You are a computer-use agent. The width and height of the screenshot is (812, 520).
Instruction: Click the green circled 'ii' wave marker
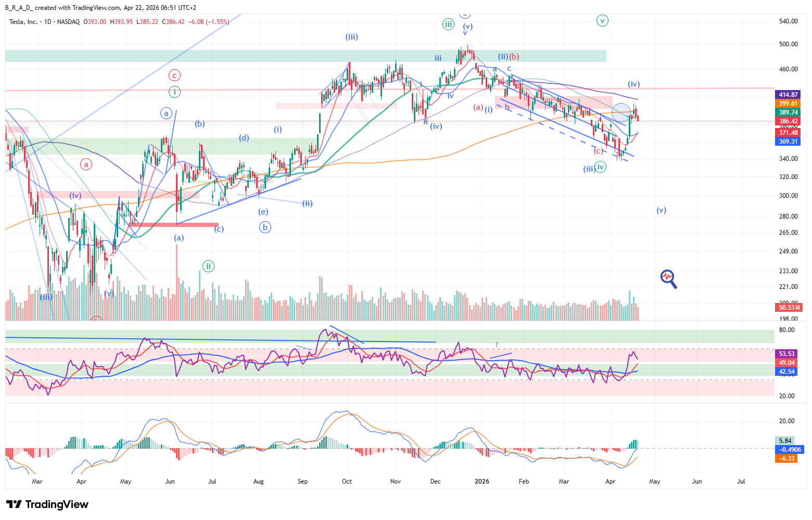pos(208,267)
